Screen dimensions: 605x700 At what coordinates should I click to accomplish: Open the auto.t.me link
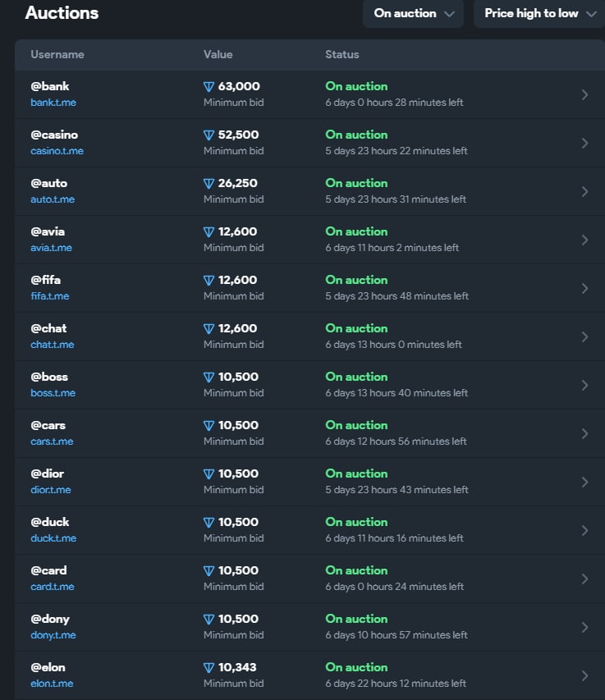(x=53, y=199)
